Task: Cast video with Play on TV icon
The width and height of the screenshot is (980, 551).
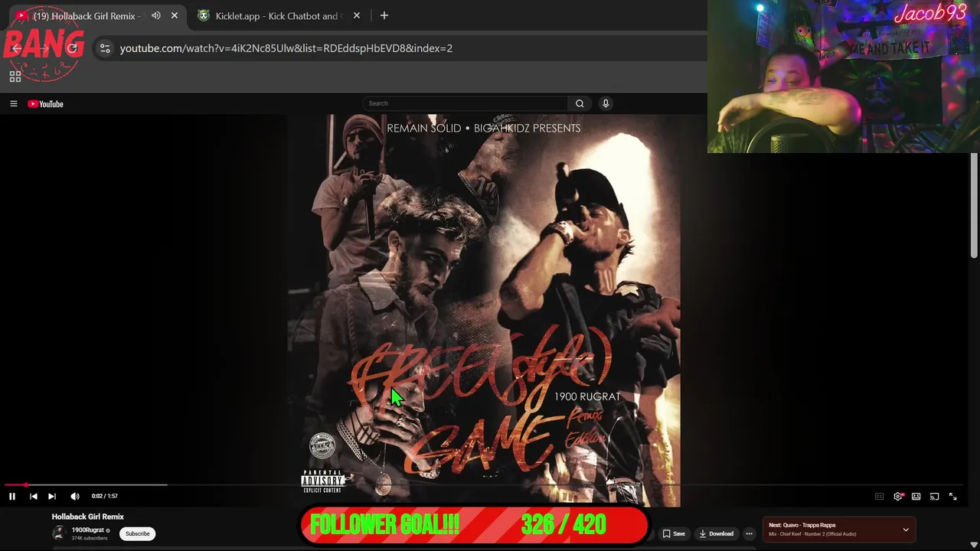Action: (935, 497)
